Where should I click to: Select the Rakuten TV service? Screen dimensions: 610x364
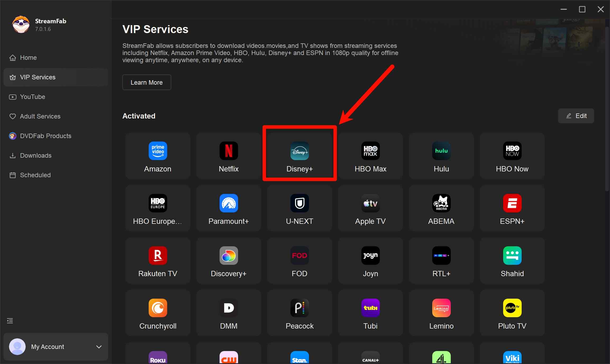point(157,261)
